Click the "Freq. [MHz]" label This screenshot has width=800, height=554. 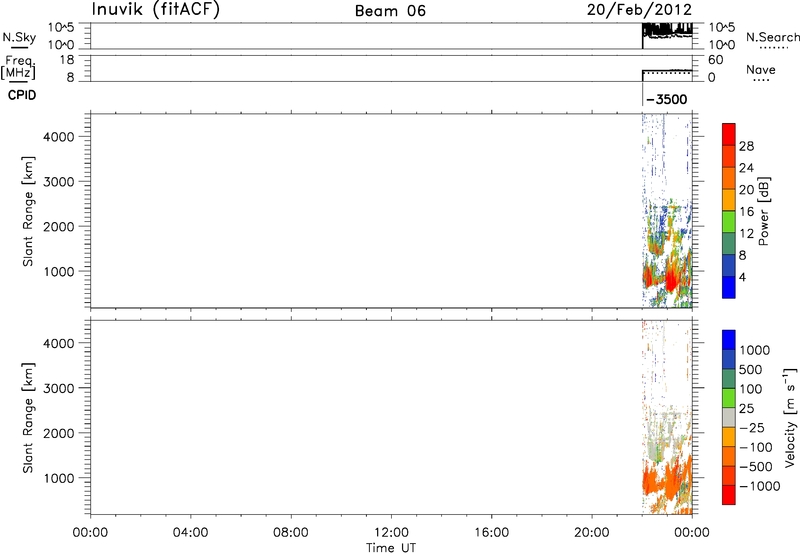click(18, 67)
